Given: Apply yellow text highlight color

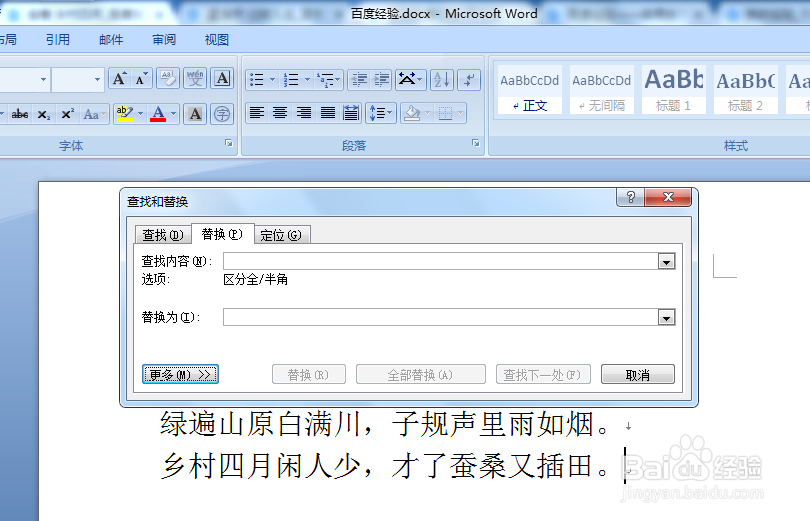Looking at the screenshot, I should click(x=124, y=114).
